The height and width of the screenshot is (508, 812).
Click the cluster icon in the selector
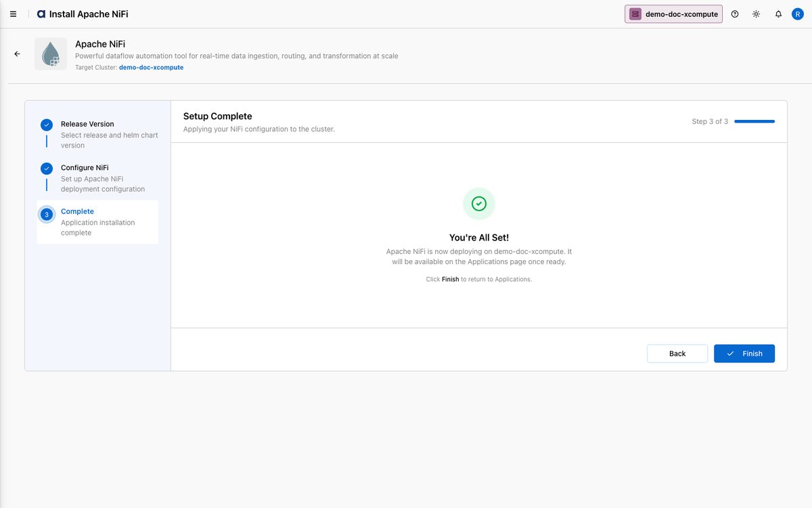tap(635, 14)
